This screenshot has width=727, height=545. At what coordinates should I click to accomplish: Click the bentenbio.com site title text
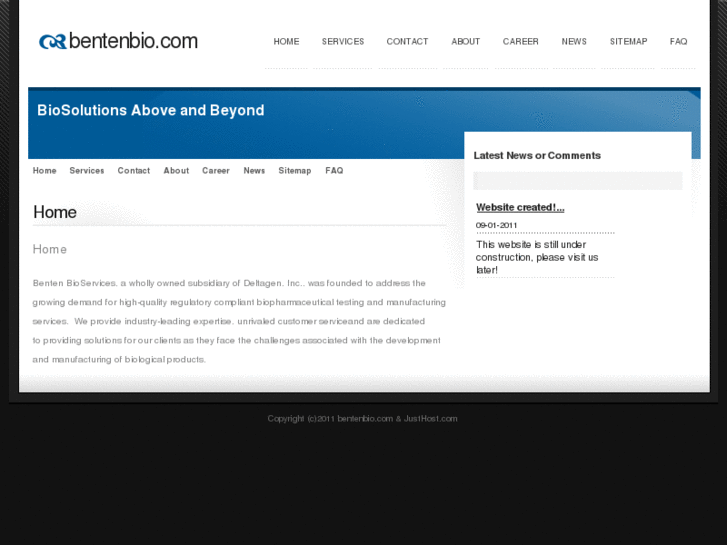pyautogui.click(x=133, y=41)
